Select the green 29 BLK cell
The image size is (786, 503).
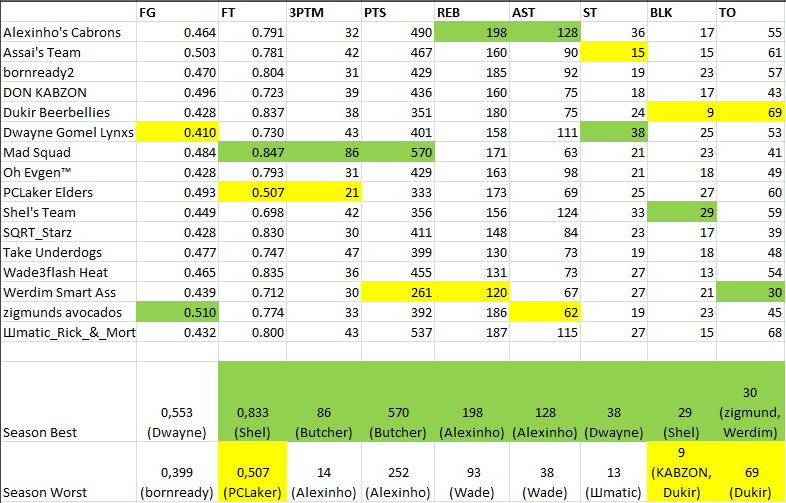682,212
